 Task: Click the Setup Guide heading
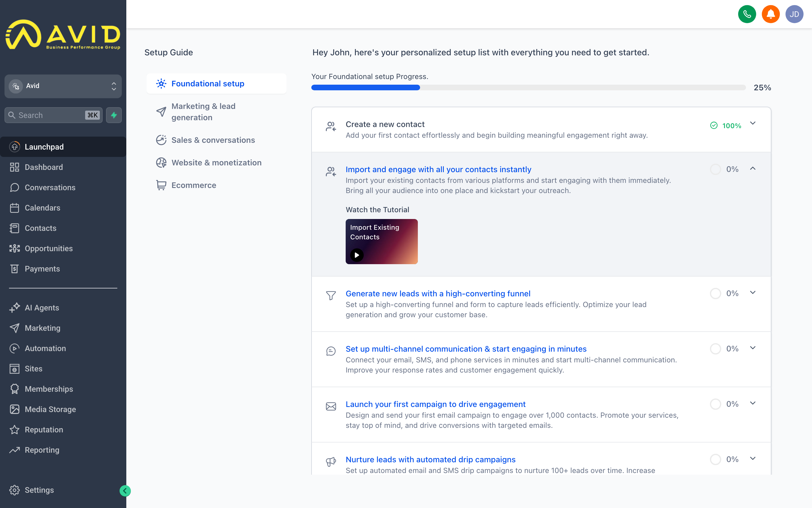pyautogui.click(x=168, y=52)
